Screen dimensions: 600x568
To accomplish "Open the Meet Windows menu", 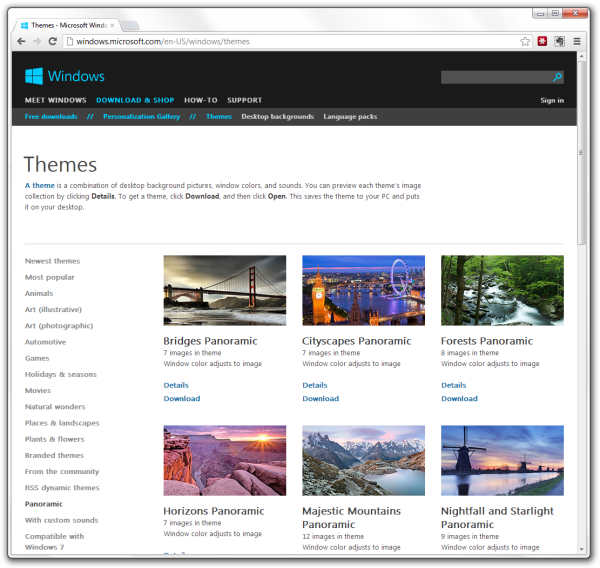I will [x=55, y=100].
